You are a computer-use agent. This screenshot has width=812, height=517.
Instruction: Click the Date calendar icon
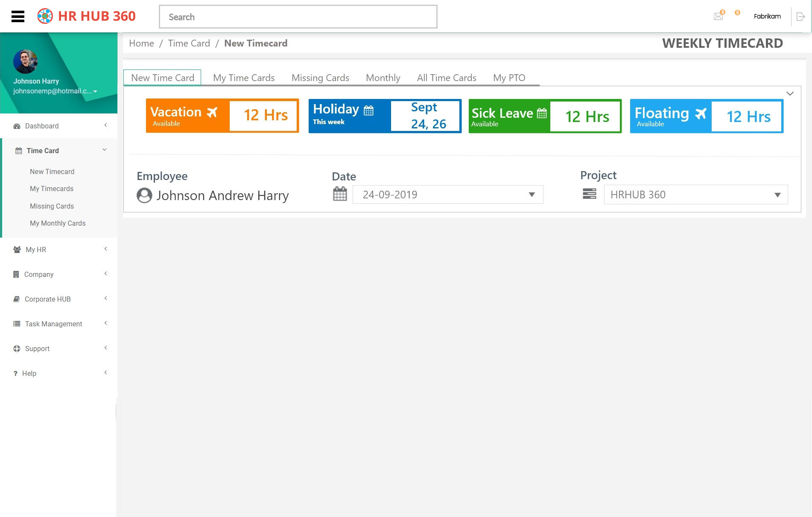point(340,194)
